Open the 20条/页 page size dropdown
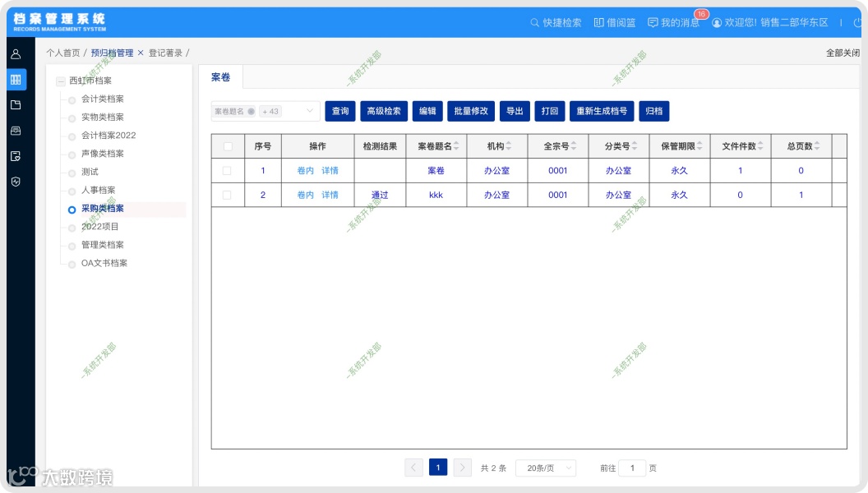 tap(546, 468)
